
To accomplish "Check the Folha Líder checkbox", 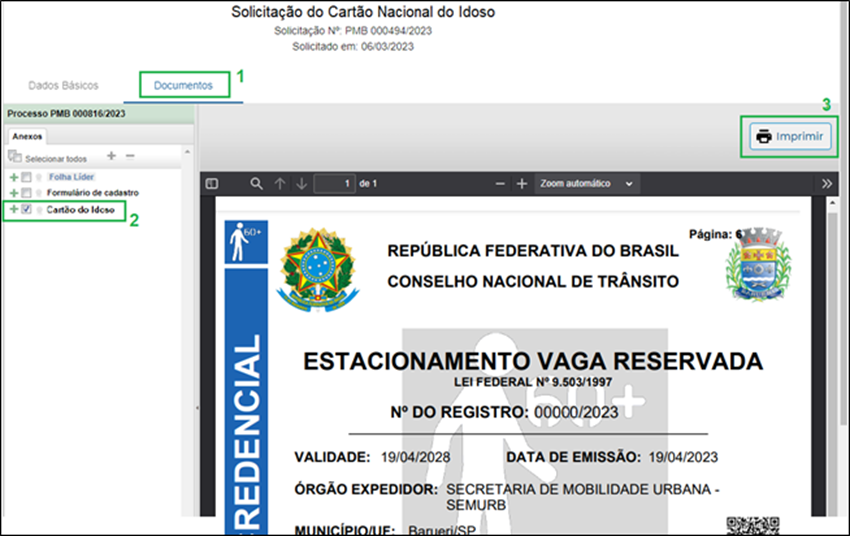I will coord(26,177).
